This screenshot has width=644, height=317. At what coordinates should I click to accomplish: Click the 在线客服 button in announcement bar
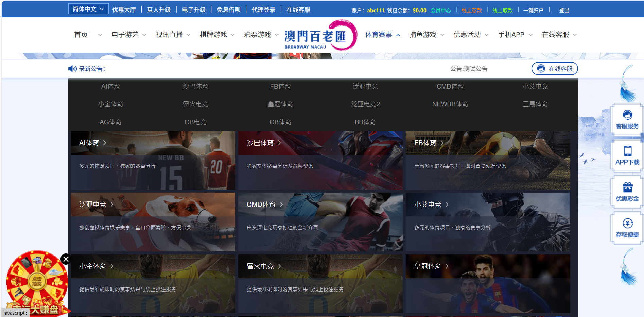click(x=555, y=69)
